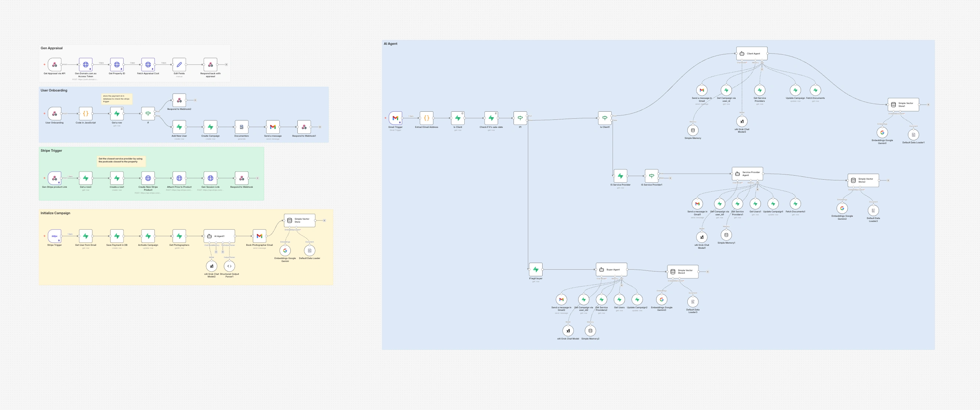Select the Structured Output Parser1 node
This screenshot has width=980, height=410.
pyautogui.click(x=229, y=266)
